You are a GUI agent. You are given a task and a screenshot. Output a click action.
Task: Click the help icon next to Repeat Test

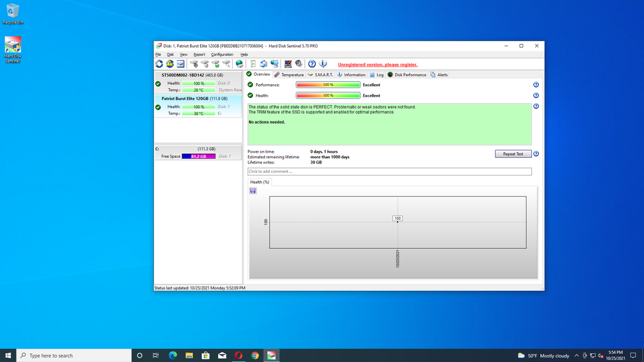536,154
